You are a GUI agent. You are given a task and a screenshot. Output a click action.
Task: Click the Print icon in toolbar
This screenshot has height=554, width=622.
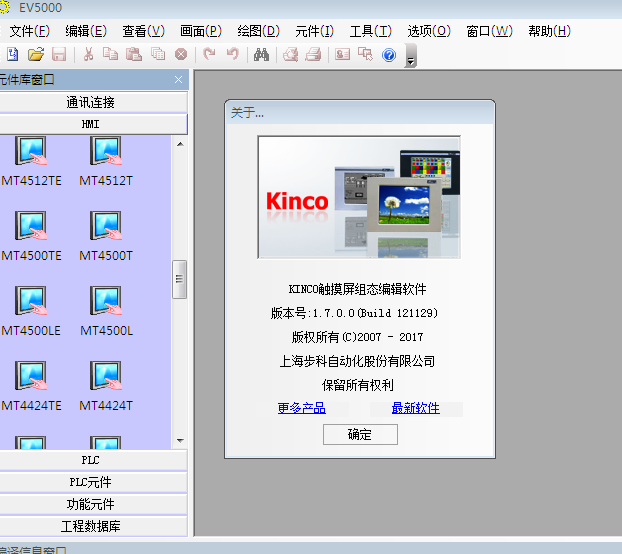[x=313, y=54]
